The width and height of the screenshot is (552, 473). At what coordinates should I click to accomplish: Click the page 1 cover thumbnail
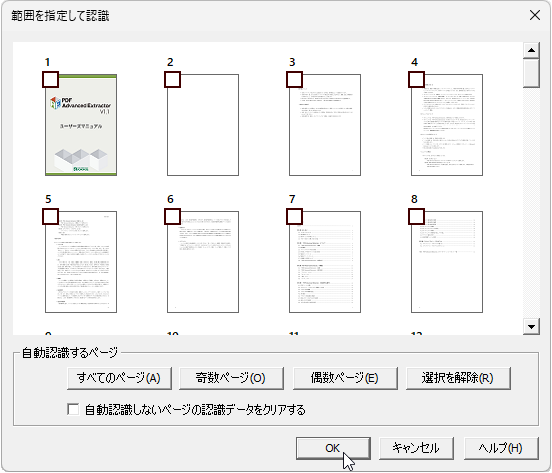pos(81,125)
